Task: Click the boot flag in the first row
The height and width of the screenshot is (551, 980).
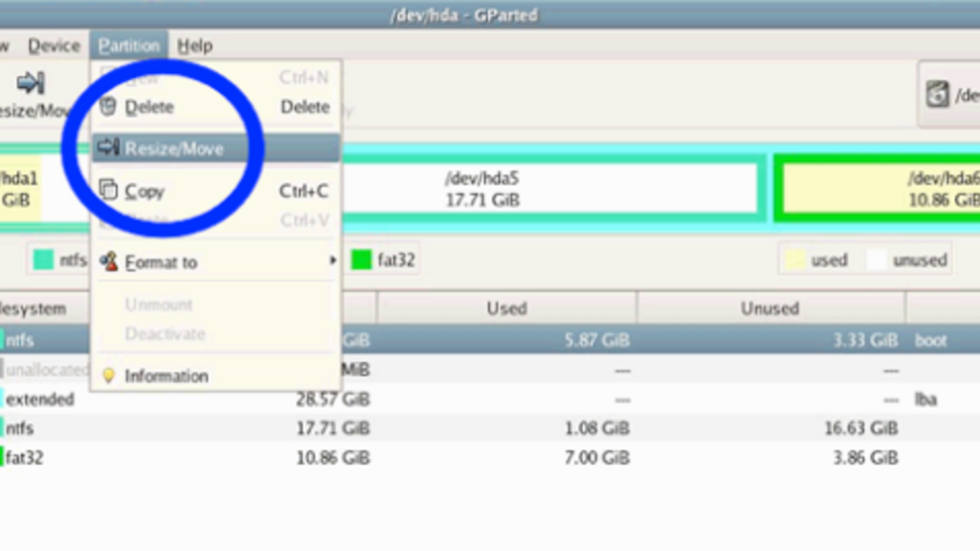Action: 931,340
